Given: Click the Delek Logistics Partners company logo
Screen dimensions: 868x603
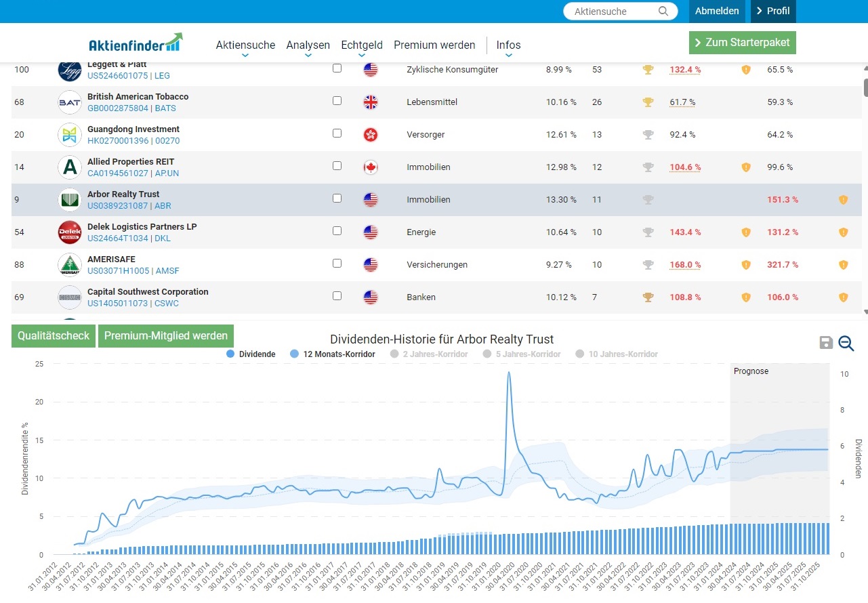Looking at the screenshot, I should point(70,232).
